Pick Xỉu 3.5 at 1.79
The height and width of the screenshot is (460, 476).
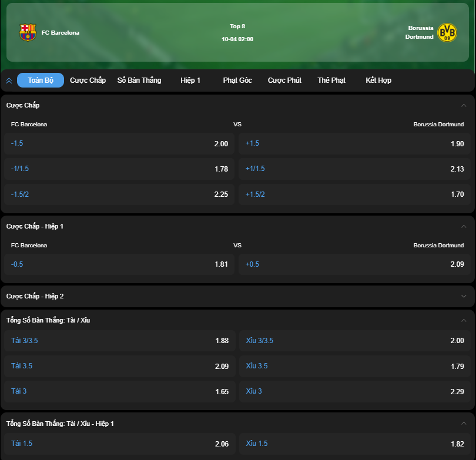click(355, 366)
